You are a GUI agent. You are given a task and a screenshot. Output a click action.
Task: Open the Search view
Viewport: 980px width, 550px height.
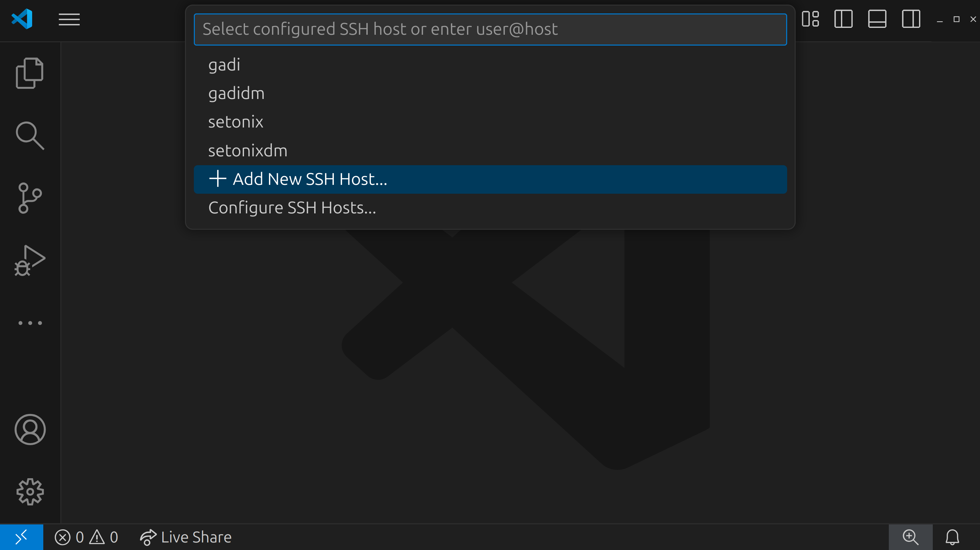(30, 136)
